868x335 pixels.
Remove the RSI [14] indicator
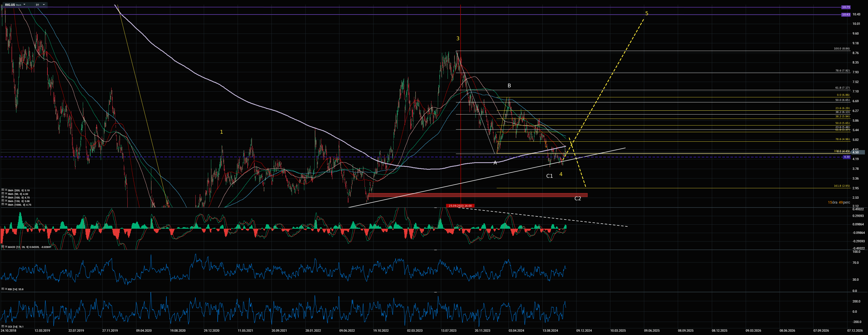tap(6, 289)
